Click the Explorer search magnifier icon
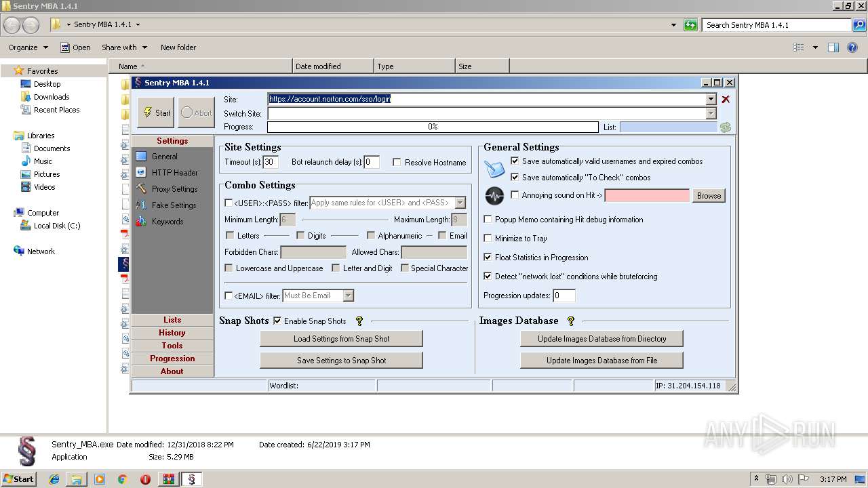868x488 pixels. (x=859, y=25)
